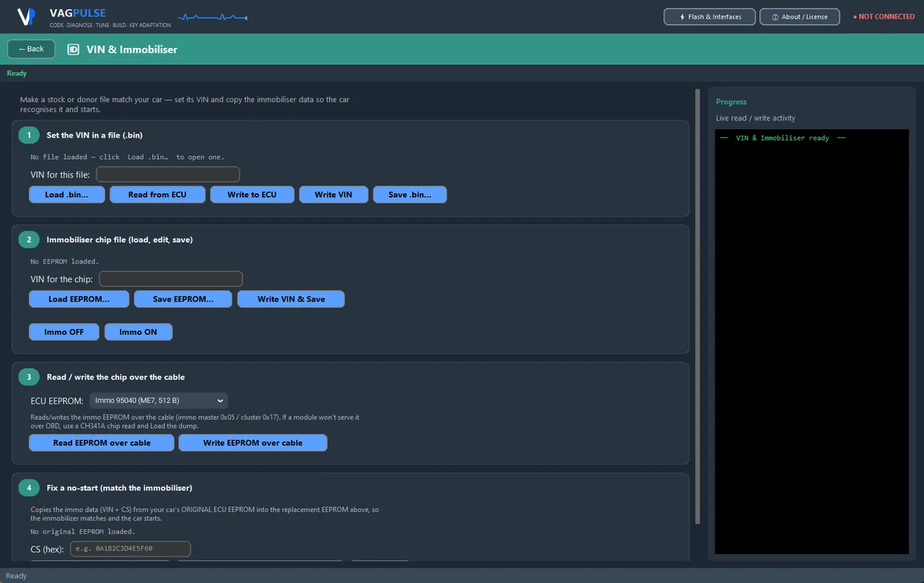Click the 'Fix a no-start (match the immobiliser)' heading

[119, 488]
